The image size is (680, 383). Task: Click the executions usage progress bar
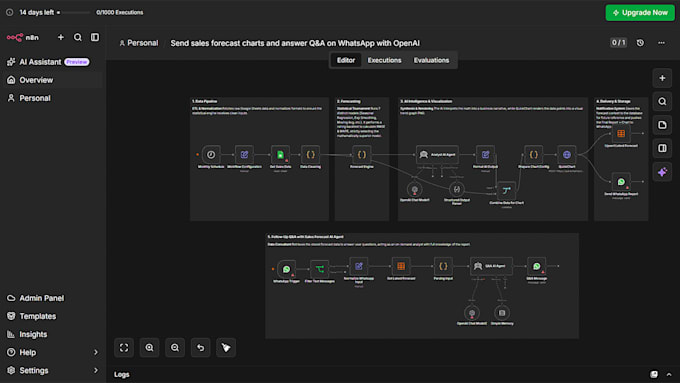click(x=74, y=13)
